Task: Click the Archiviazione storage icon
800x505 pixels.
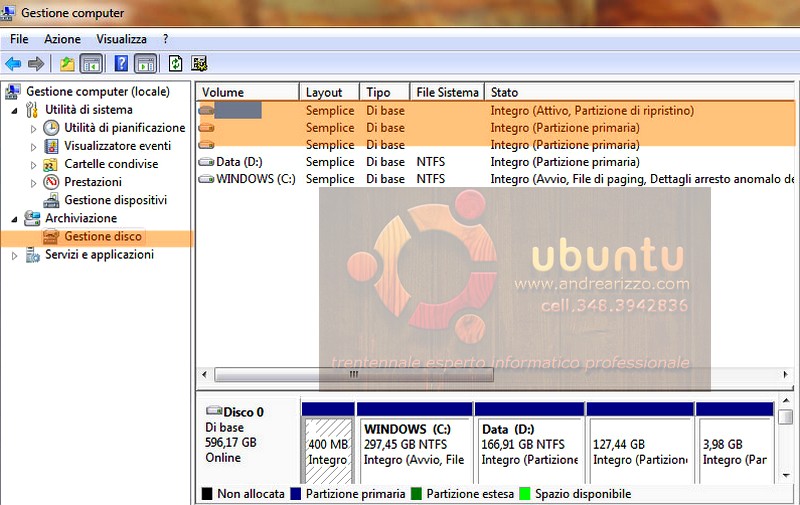Action: tap(32, 218)
